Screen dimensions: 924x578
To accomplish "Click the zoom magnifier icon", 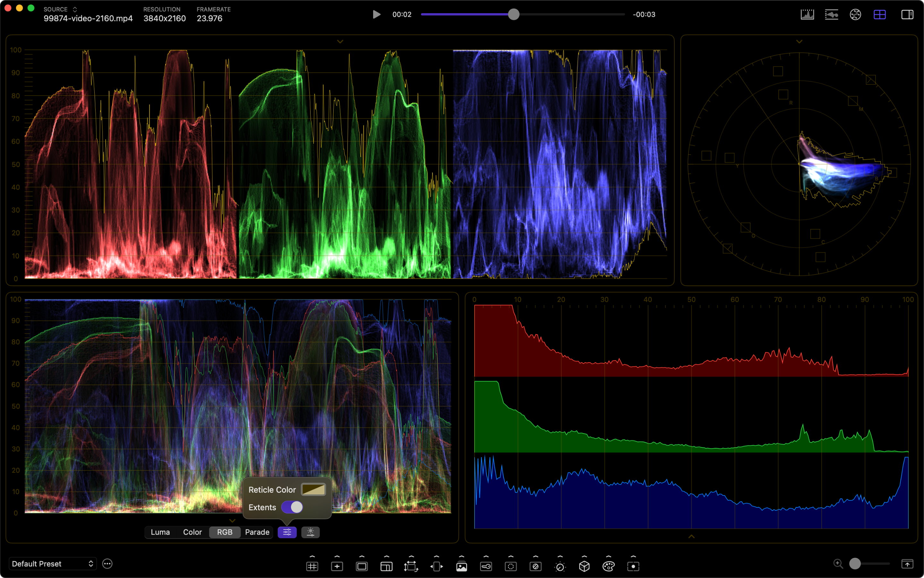I will [838, 564].
